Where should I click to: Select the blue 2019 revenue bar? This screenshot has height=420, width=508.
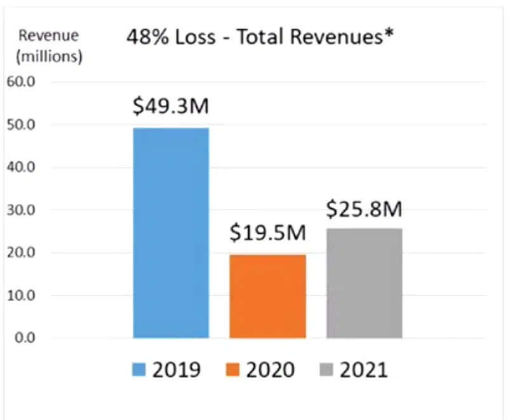(x=171, y=233)
